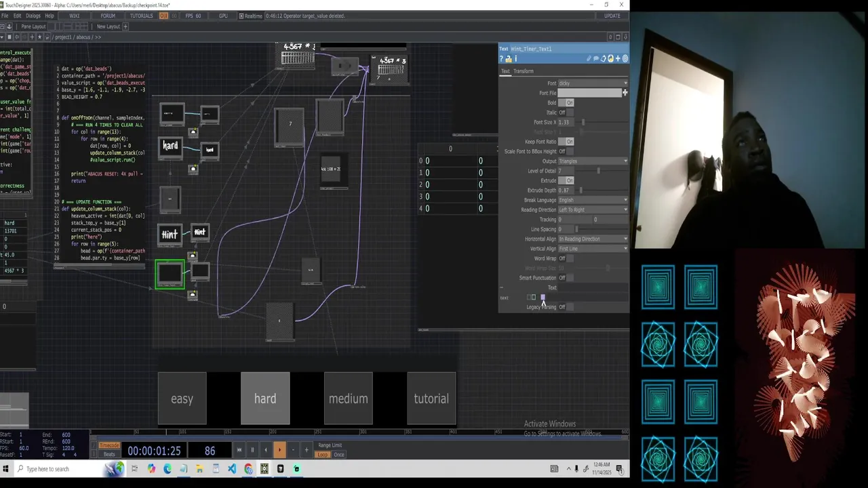Open the Dialogs menu
Image resolution: width=868 pixels, height=488 pixels.
coord(33,16)
